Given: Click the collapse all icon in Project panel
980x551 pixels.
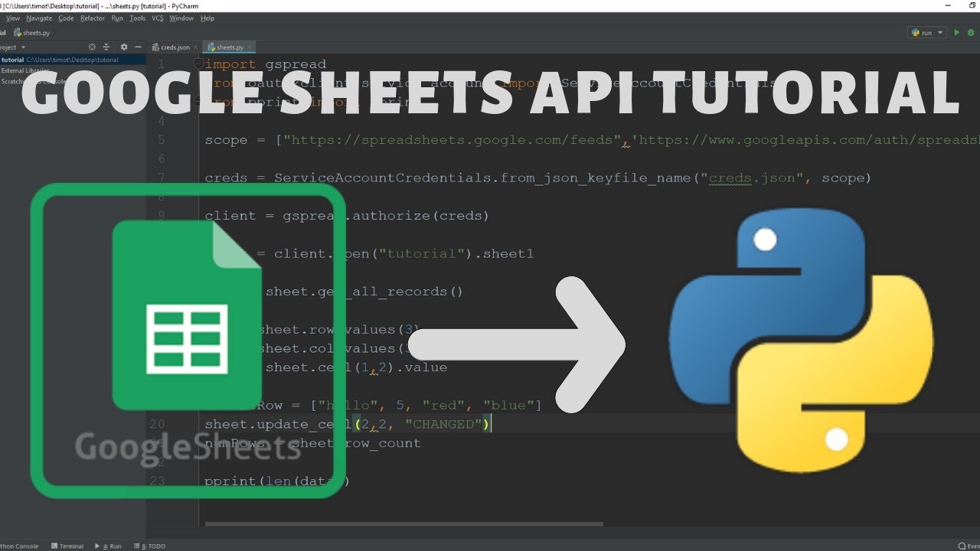Looking at the screenshot, I should (x=106, y=47).
